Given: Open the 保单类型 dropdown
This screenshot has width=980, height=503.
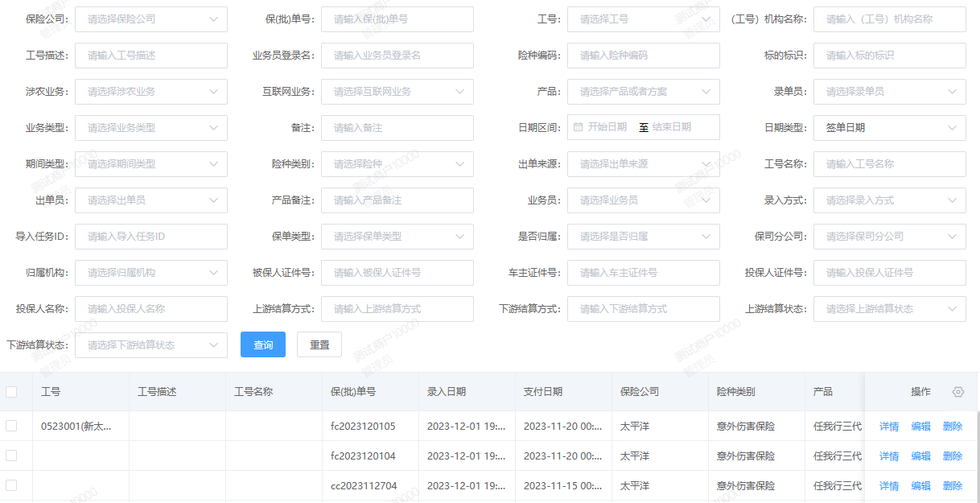Looking at the screenshot, I should [x=397, y=237].
